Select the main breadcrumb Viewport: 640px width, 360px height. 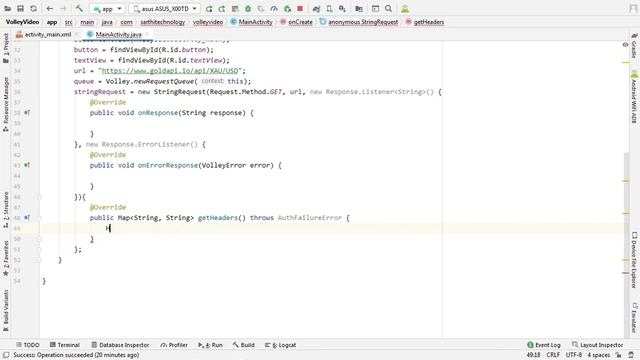tap(87, 22)
